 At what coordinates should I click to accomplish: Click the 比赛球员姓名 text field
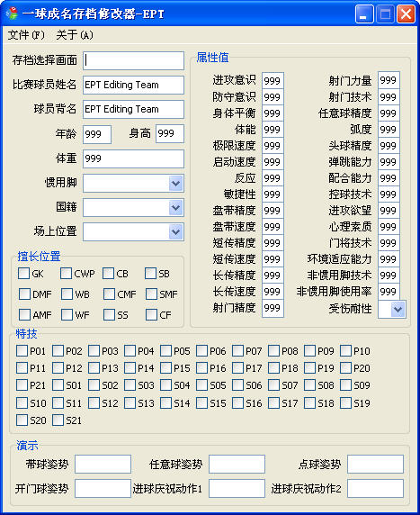(133, 85)
